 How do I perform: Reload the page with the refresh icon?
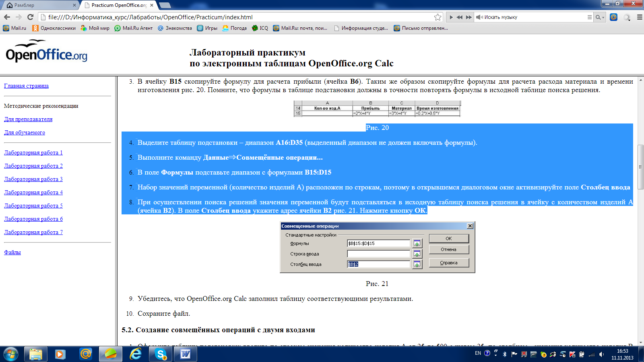tap(30, 17)
